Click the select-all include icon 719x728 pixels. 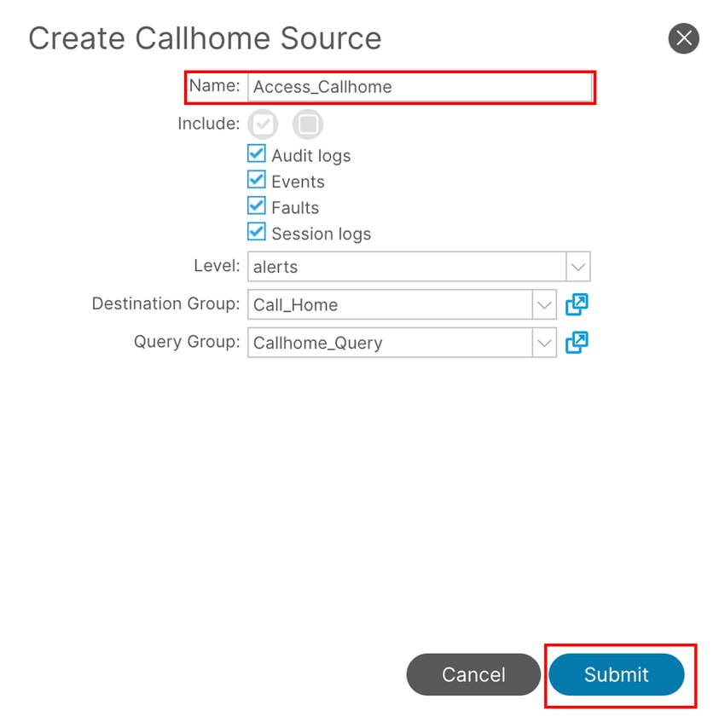(x=263, y=124)
